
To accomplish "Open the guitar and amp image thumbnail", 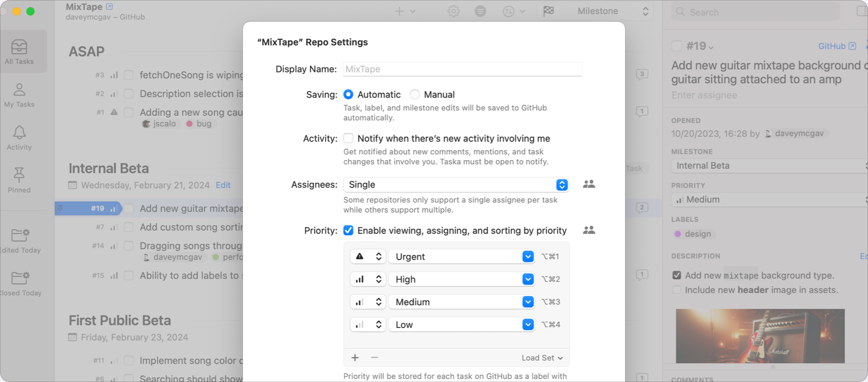I will (760, 336).
